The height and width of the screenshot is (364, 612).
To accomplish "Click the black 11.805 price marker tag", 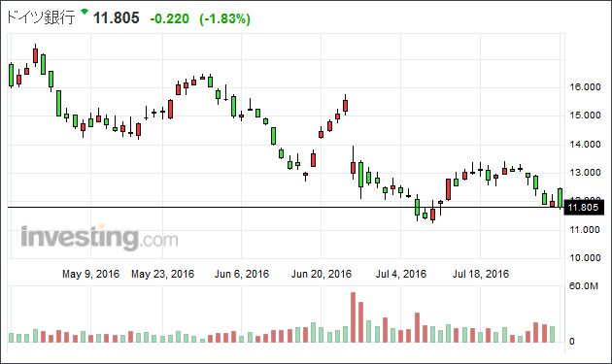I will pyautogui.click(x=584, y=207).
